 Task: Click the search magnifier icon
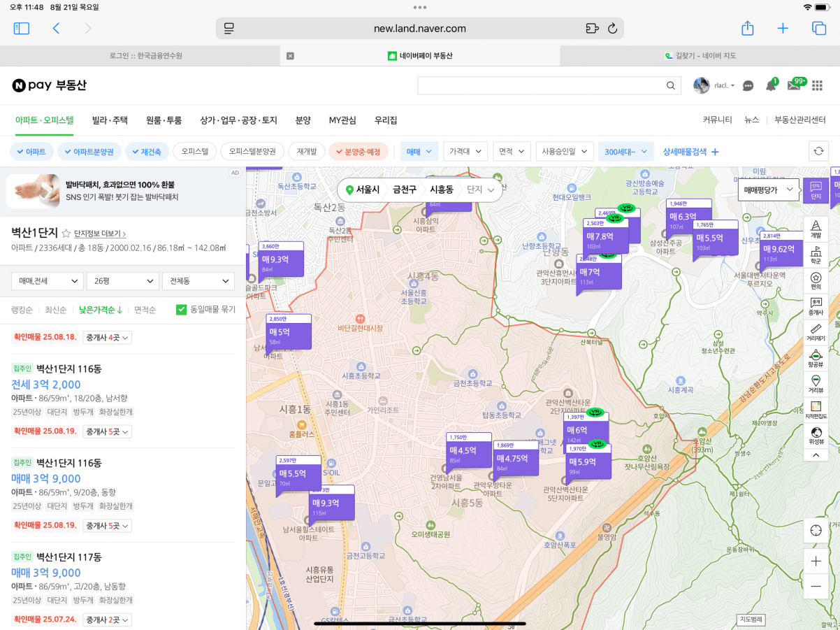[x=670, y=85]
